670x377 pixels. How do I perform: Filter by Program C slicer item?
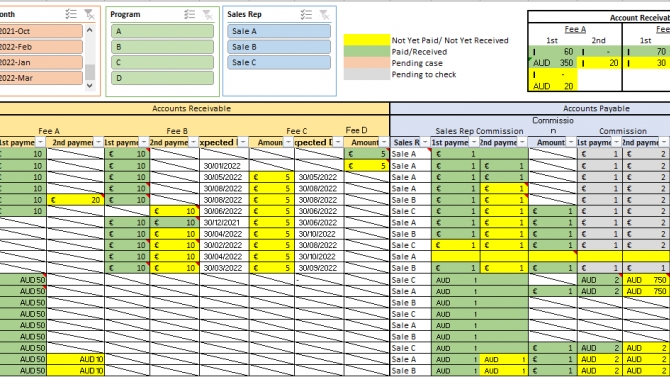(162, 62)
